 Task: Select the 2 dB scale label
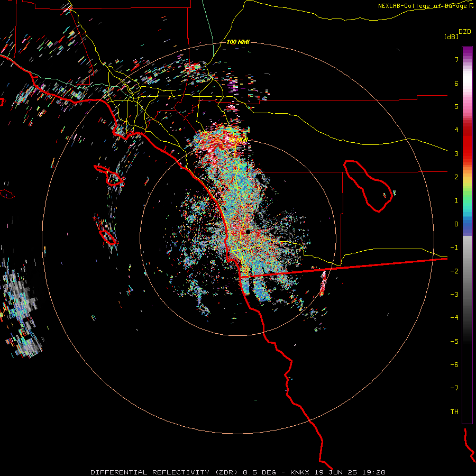coord(456,177)
